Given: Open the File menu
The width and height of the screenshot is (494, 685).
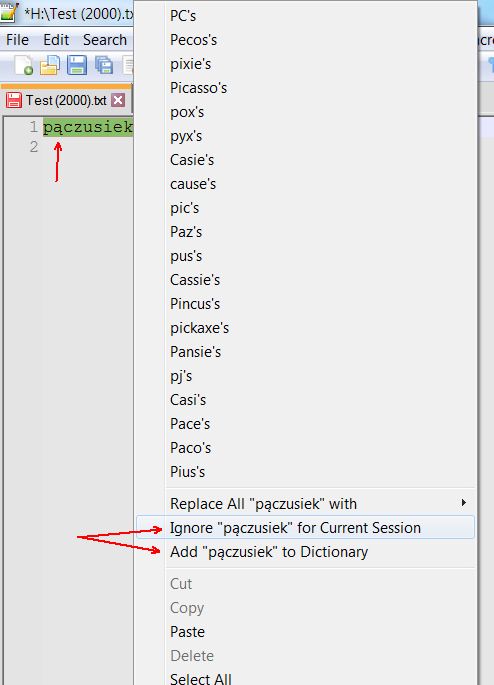Looking at the screenshot, I should [x=17, y=40].
